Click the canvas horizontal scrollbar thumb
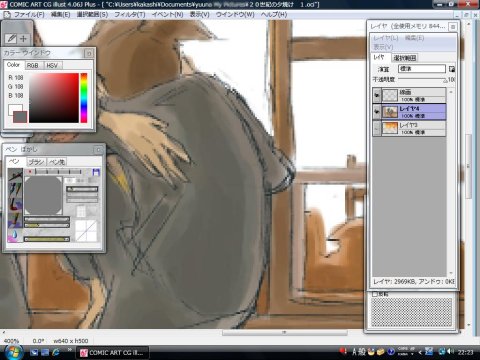The height and width of the screenshot is (360, 480). click(x=285, y=332)
